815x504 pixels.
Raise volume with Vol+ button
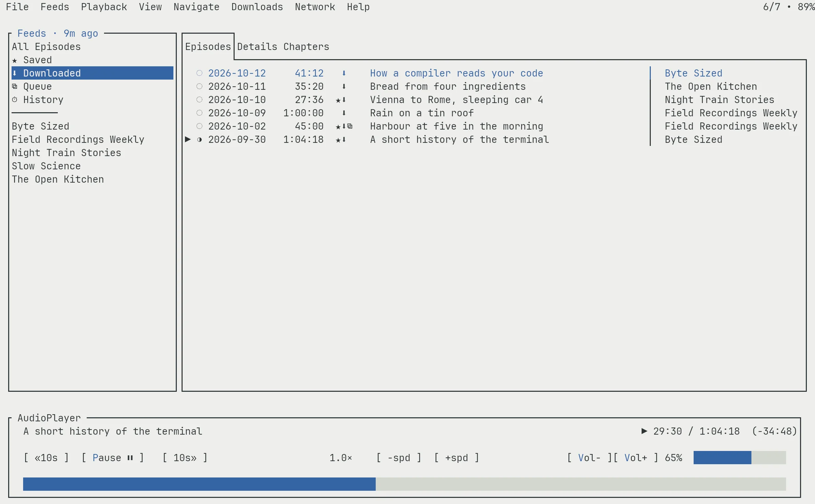click(x=636, y=458)
